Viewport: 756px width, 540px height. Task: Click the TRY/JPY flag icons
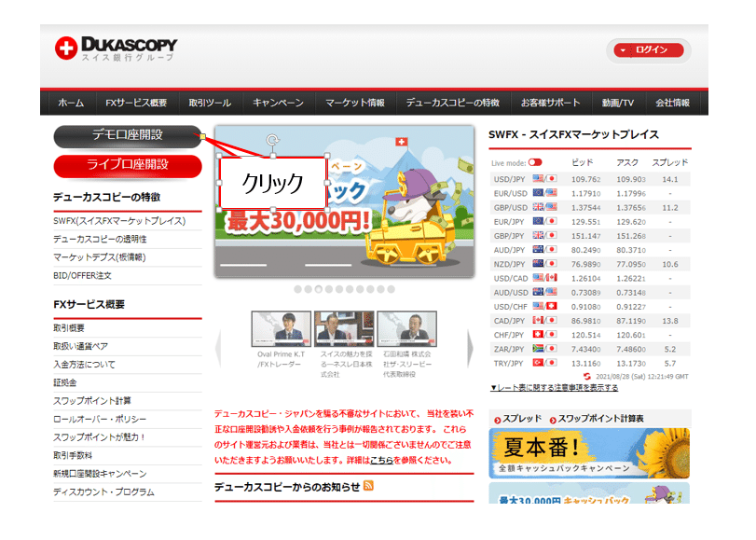[x=544, y=363]
